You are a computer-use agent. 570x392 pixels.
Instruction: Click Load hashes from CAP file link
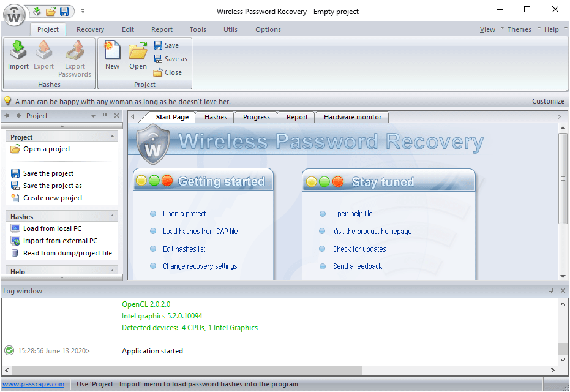[x=200, y=232]
